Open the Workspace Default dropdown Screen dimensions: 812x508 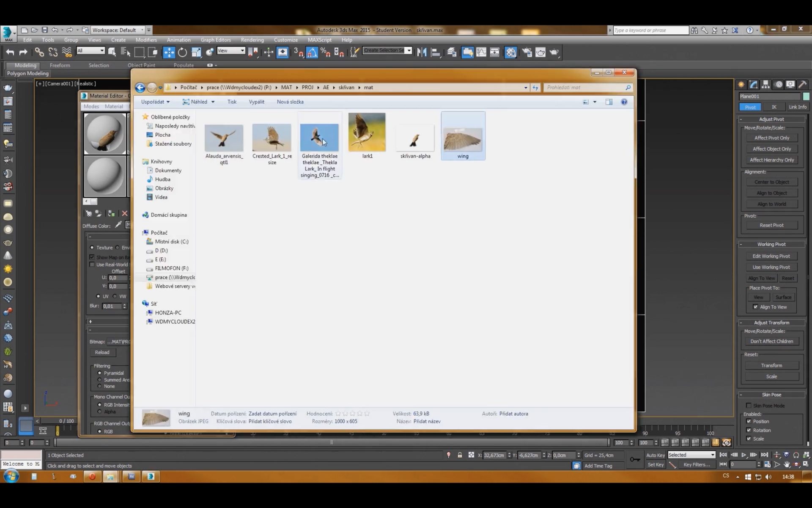(118, 30)
